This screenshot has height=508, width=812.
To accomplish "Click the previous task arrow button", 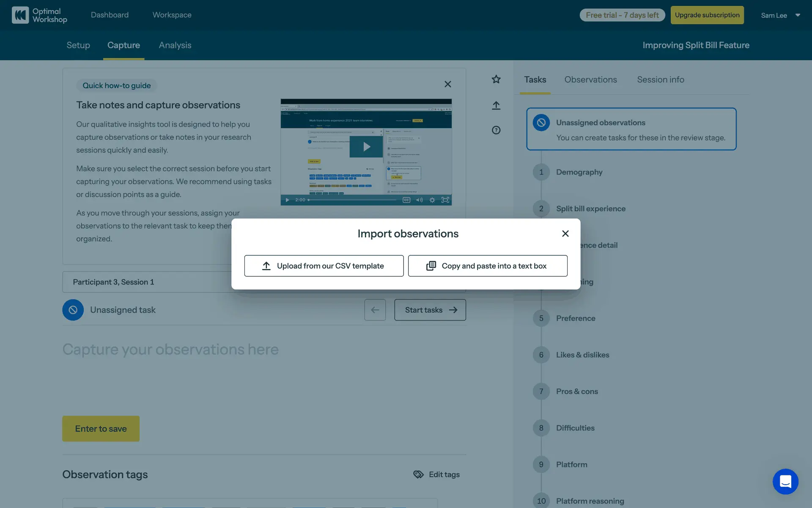I will [375, 310].
